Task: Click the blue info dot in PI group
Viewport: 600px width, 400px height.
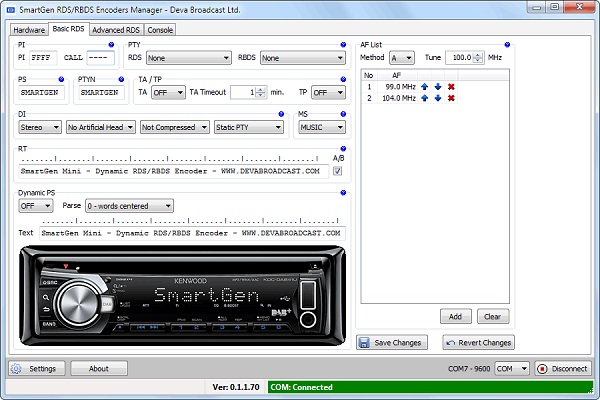Action: point(111,45)
